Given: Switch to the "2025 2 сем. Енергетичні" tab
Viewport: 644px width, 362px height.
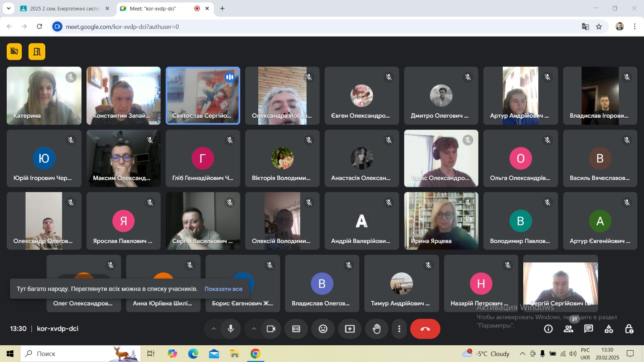Looking at the screenshot, I should pyautogui.click(x=64, y=8).
